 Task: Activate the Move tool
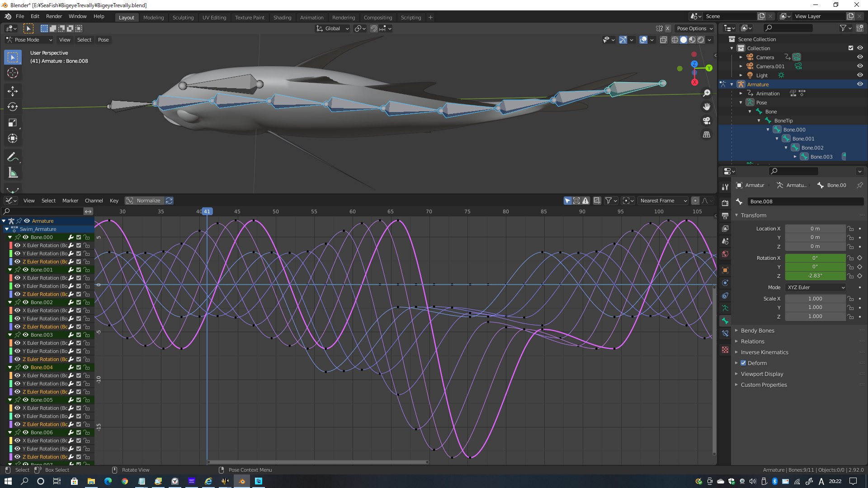[13, 91]
